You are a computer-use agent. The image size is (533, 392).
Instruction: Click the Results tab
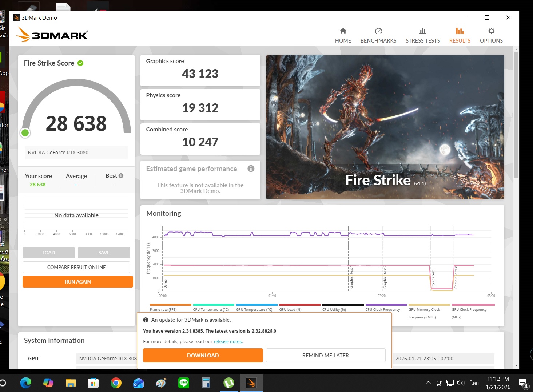coord(460,36)
